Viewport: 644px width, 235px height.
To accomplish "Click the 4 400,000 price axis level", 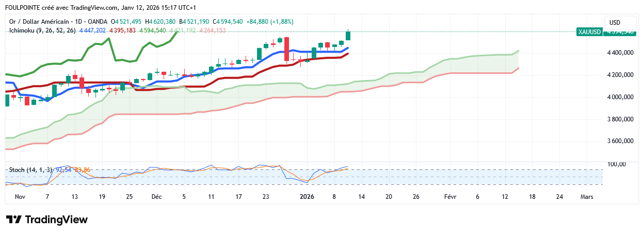I will (620, 53).
